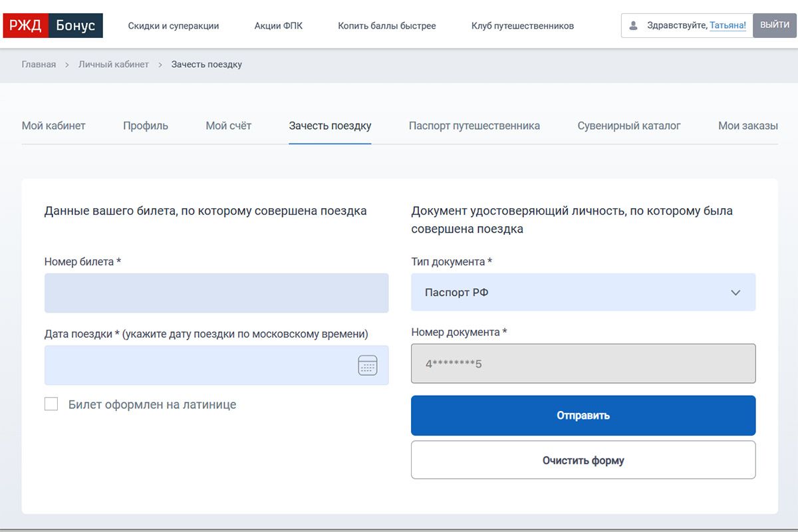Click the РЖД Бонус logo
The image size is (798, 532).
point(53,26)
